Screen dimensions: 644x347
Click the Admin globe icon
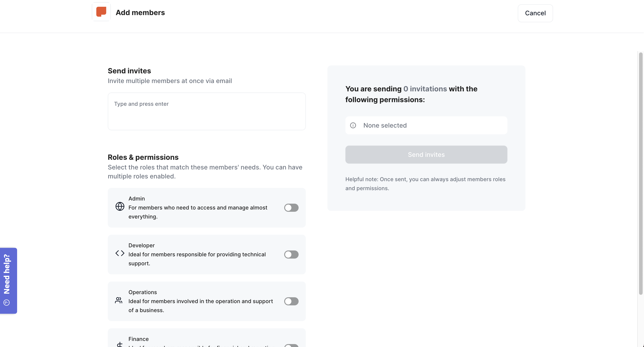coord(120,207)
